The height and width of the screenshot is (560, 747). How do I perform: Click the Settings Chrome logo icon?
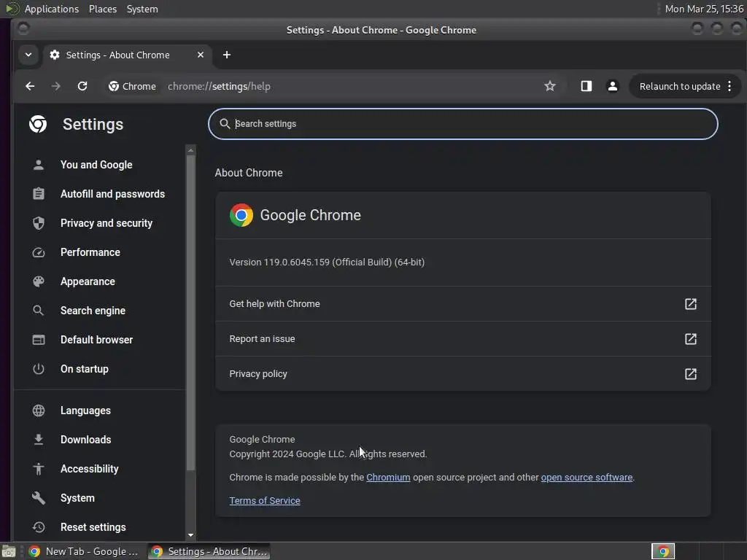[x=38, y=124]
